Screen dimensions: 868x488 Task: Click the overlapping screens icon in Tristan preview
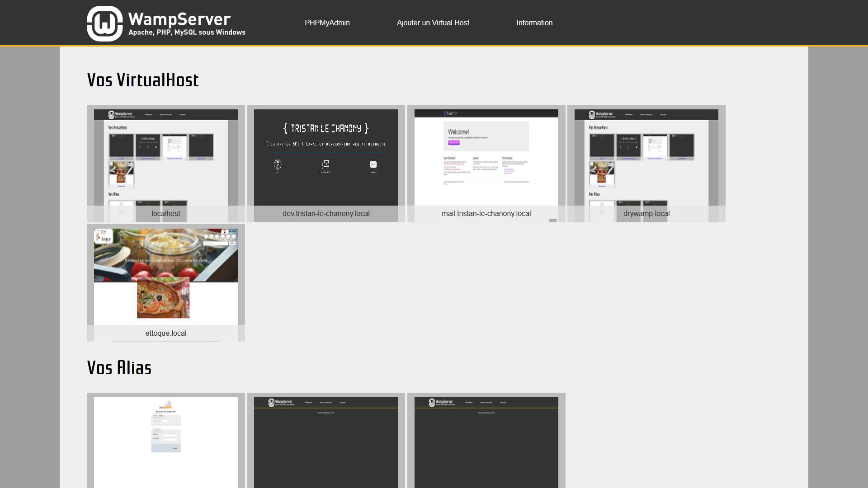[x=325, y=164]
